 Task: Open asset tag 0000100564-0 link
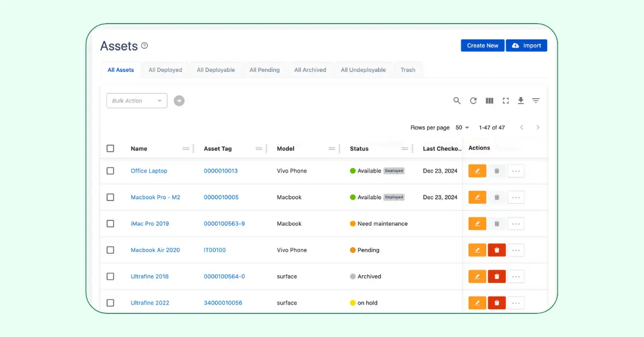tap(224, 276)
